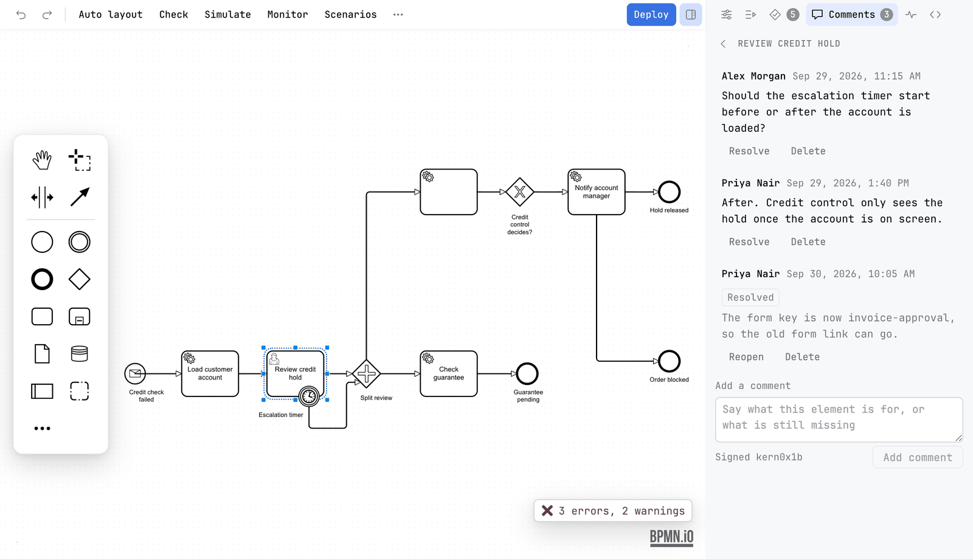This screenshot has width=973, height=560.
Task: Open the problems panel with badge 5
Action: tap(784, 15)
